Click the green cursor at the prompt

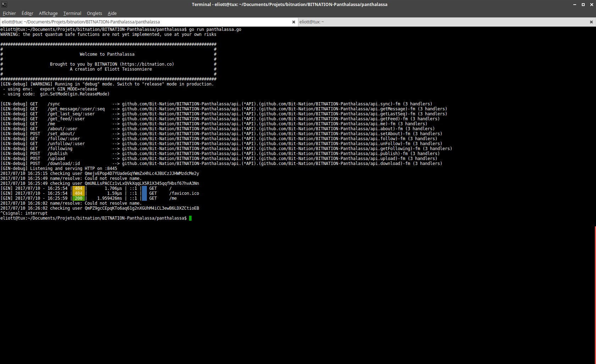pyautogui.click(x=191, y=218)
